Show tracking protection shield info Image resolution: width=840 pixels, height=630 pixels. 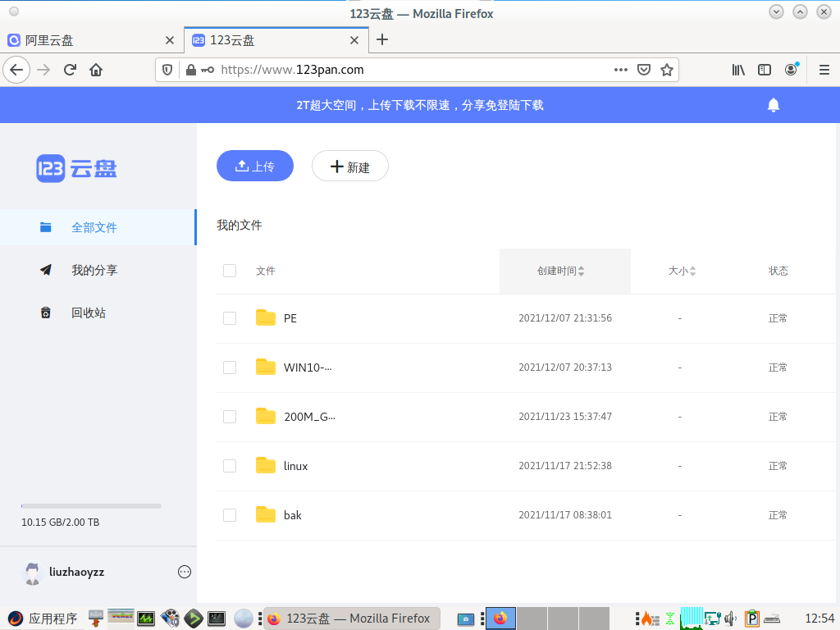(167, 70)
